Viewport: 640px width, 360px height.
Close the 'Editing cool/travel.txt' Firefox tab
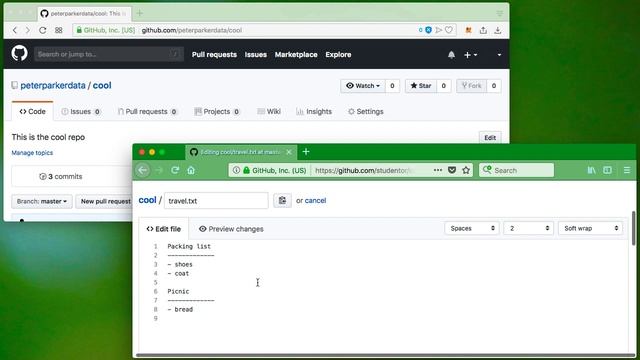tap(289, 152)
